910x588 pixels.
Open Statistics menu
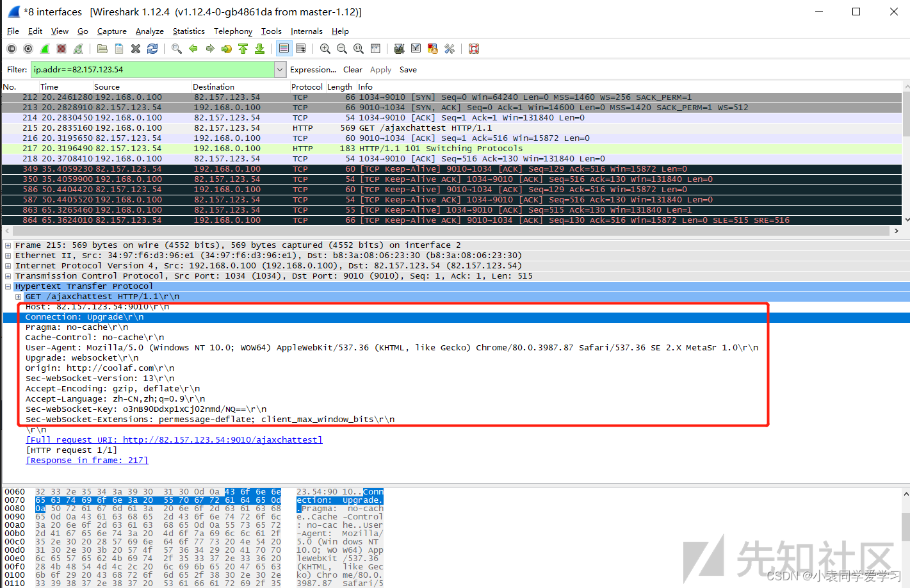click(189, 31)
